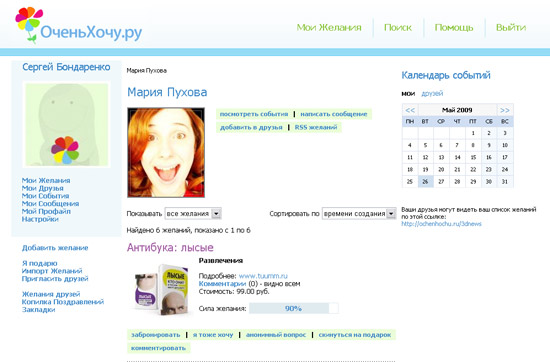
Task: Click Выйти to log out
Action: point(511,27)
